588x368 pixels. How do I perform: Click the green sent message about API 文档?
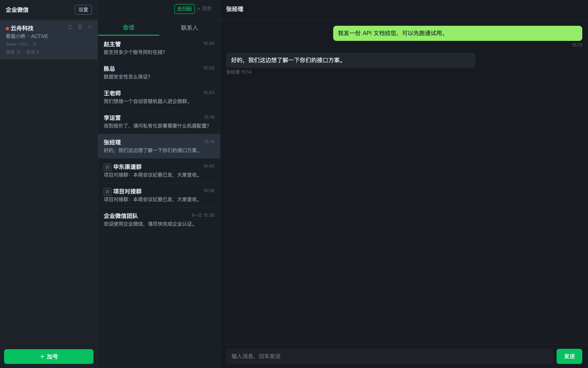(458, 34)
